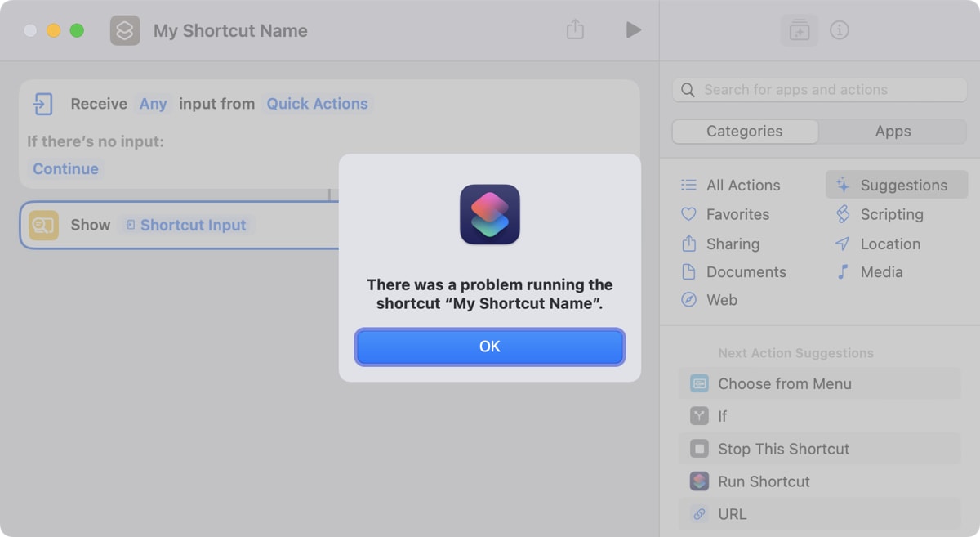Open the Share icon in the toolbar
Image resolution: width=980 pixels, height=537 pixels.
575,29
